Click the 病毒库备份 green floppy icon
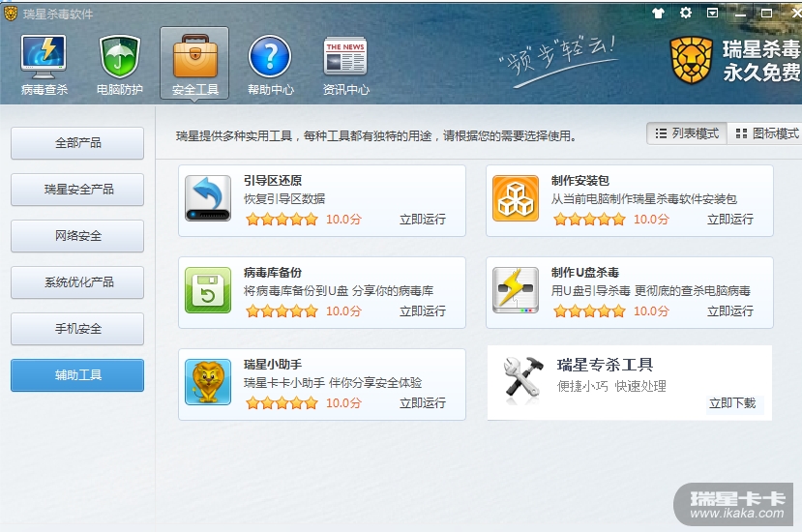Screen dimensions: 802x532 [x=208, y=290]
